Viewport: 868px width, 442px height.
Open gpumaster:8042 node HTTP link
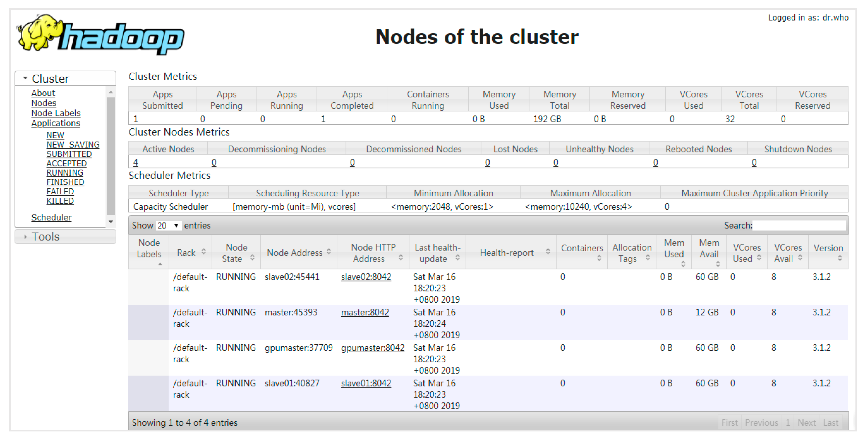click(372, 348)
